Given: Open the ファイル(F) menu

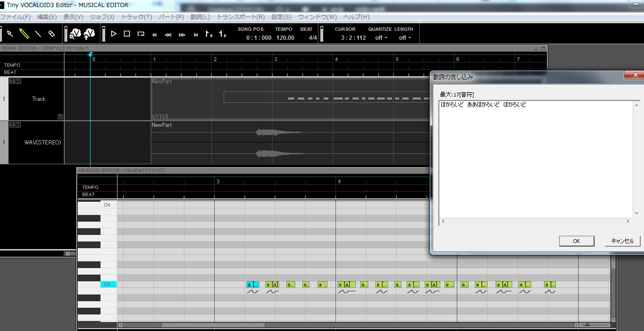Looking at the screenshot, I should pos(16,17).
